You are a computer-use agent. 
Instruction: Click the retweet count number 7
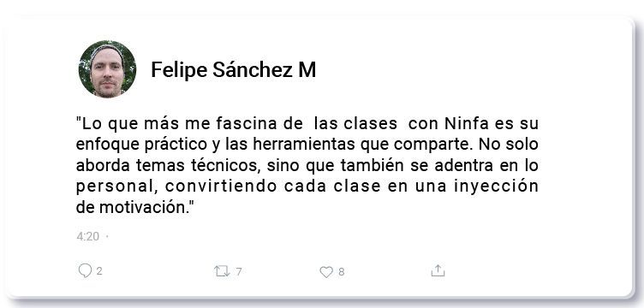239,271
